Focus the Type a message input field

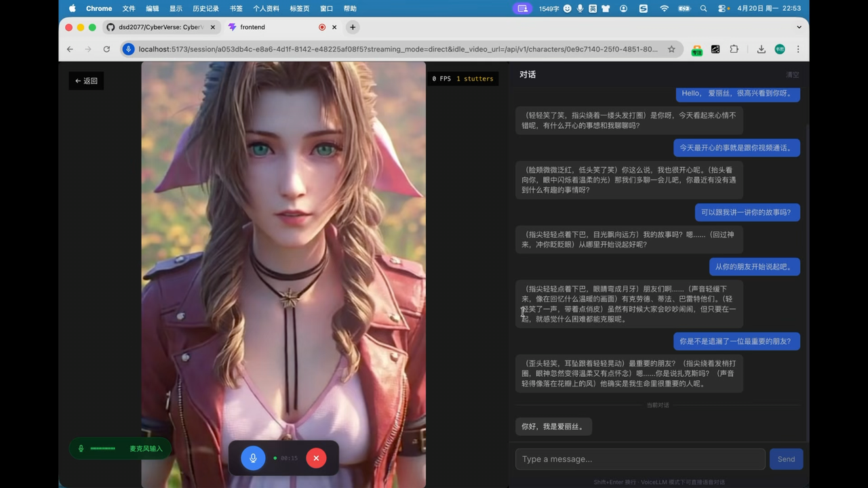[x=639, y=459]
